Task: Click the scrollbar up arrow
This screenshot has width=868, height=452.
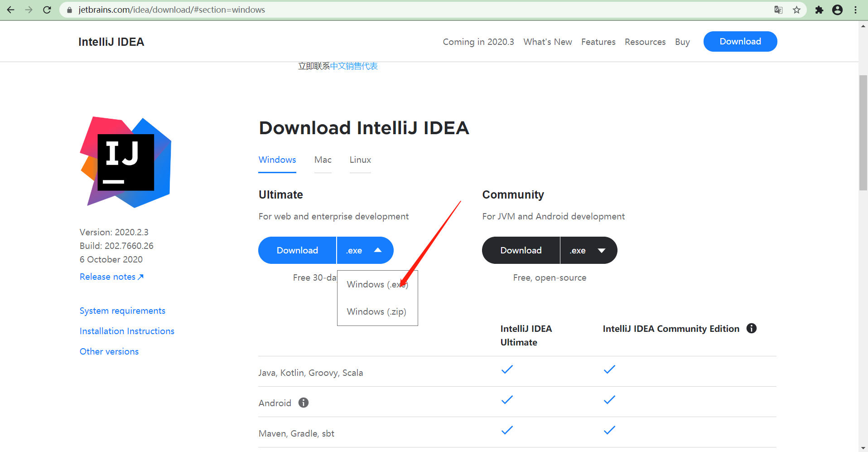Action: [x=863, y=26]
